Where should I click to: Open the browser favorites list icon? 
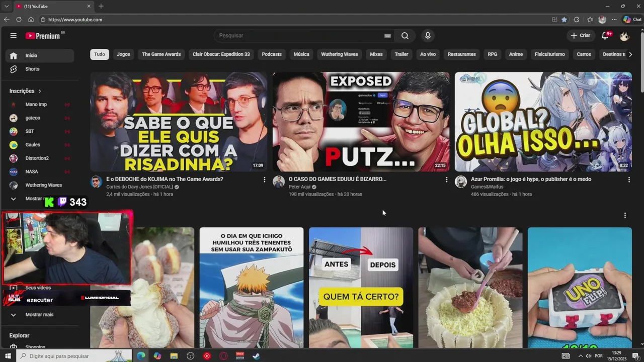click(590, 20)
